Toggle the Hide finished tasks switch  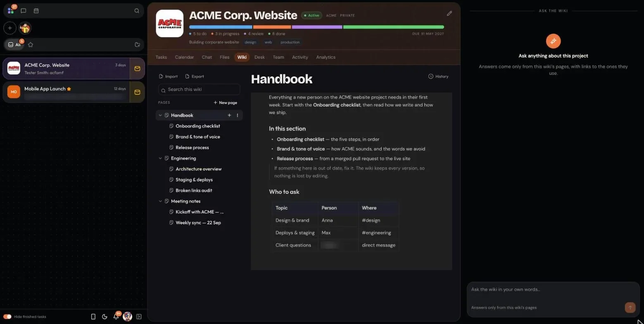(7, 317)
